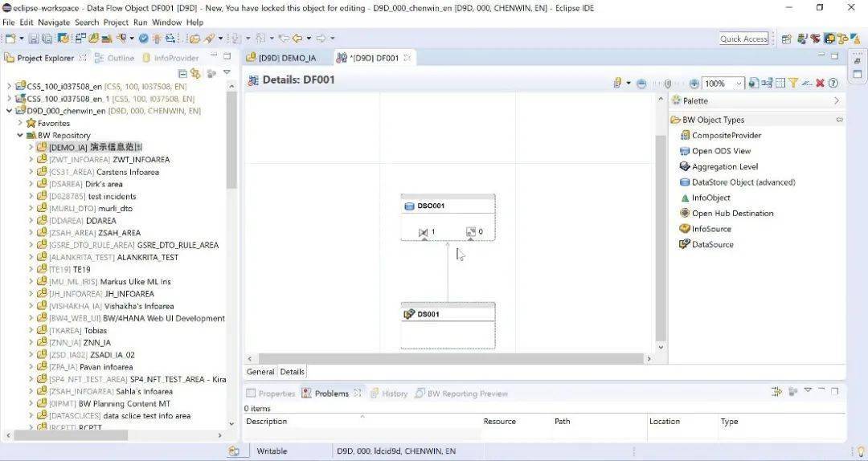Open the File menu

(x=8, y=22)
